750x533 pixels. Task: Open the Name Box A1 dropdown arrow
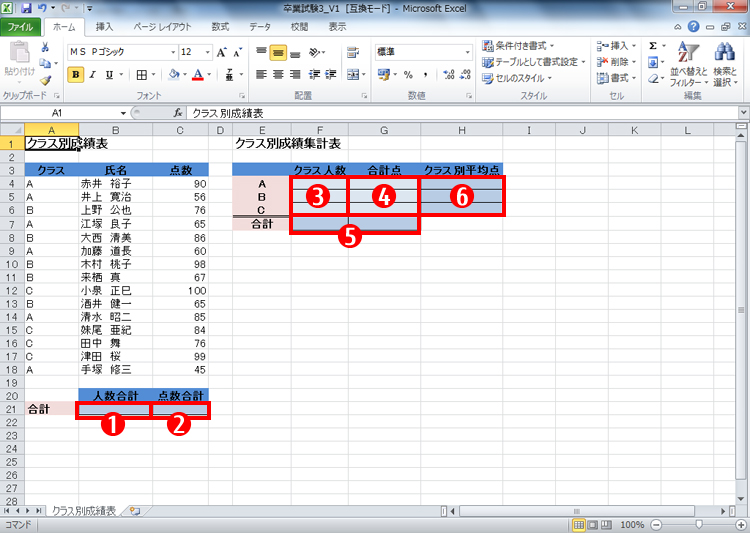pos(123,113)
